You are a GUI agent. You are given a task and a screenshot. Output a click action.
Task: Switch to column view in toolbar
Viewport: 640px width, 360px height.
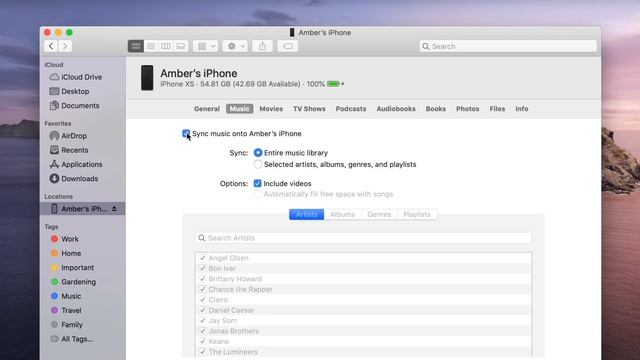[166, 46]
